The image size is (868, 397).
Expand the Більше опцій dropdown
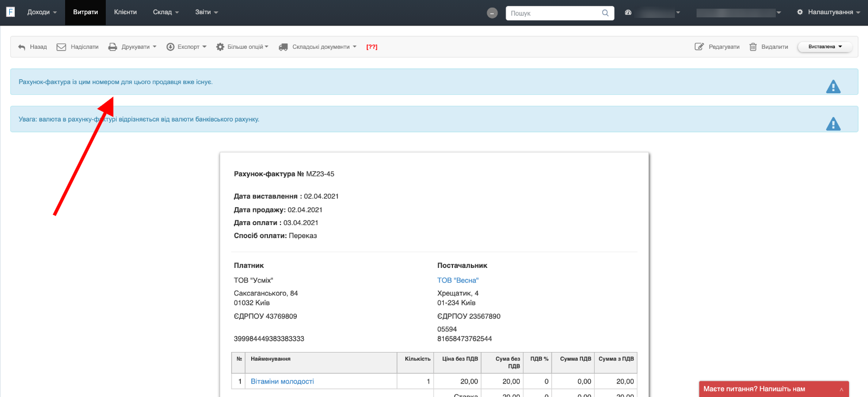click(x=242, y=47)
